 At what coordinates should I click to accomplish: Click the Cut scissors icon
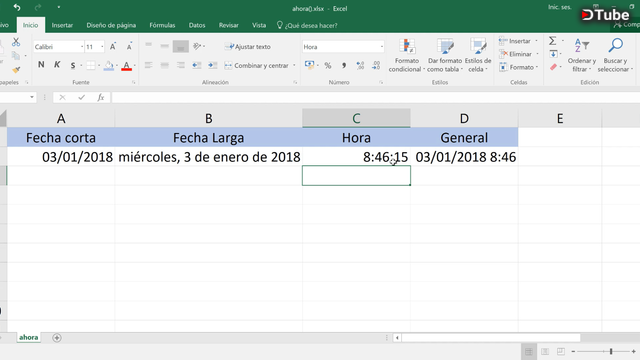pyautogui.click(x=16, y=42)
